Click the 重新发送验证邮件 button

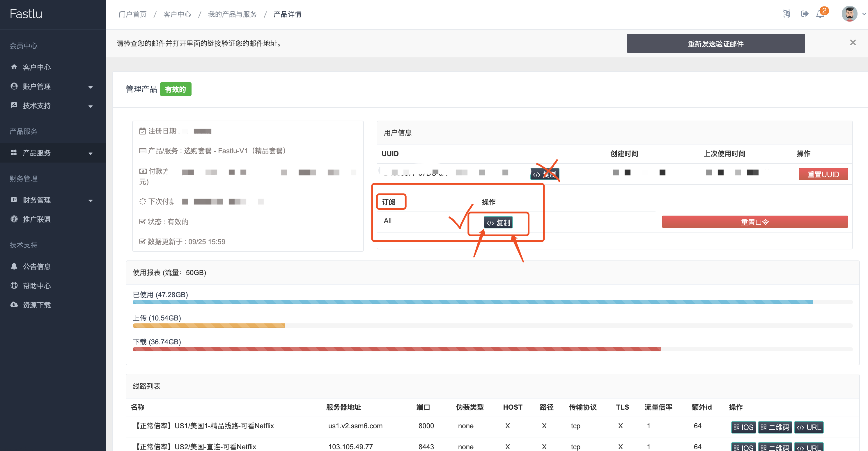pos(715,43)
